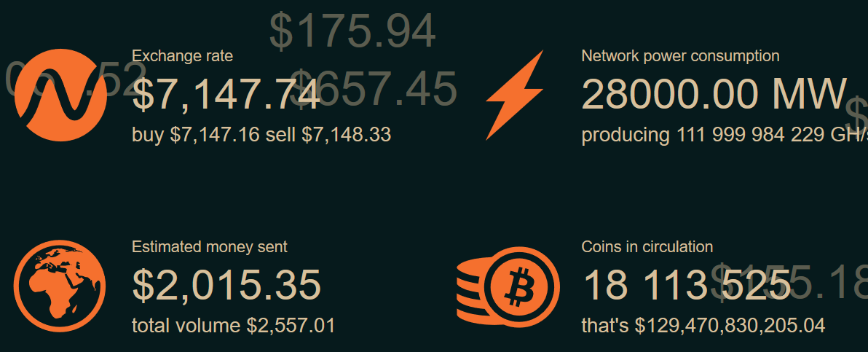The image size is (868, 352).
Task: Select the Network power consumption label
Action: point(680,56)
